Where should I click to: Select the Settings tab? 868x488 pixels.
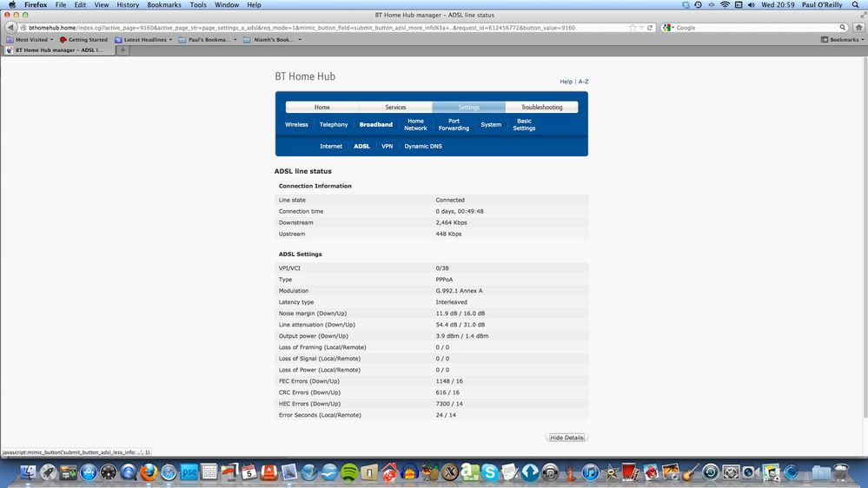(469, 108)
